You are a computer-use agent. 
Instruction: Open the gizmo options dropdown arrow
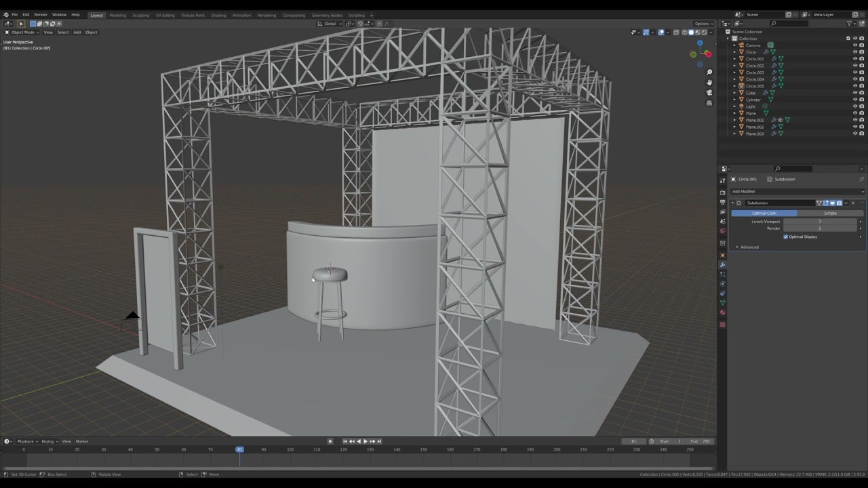(652, 32)
